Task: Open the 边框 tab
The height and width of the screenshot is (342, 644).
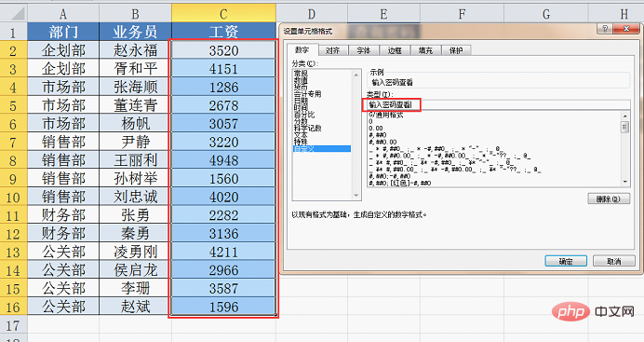Action: point(395,50)
